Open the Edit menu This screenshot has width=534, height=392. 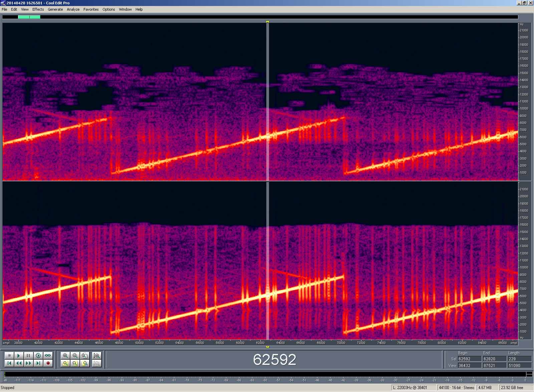pyautogui.click(x=14, y=9)
